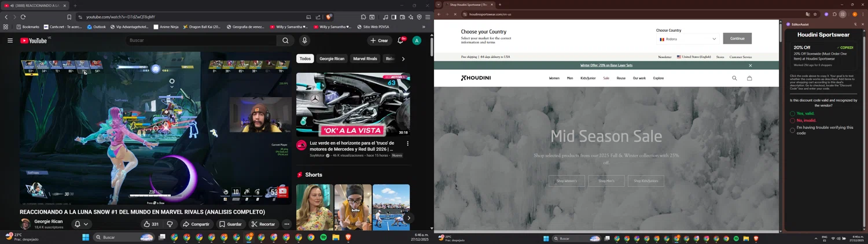The image size is (868, 244).
Task: Click the 20% Off COPIED coupon code card
Action: click(823, 56)
